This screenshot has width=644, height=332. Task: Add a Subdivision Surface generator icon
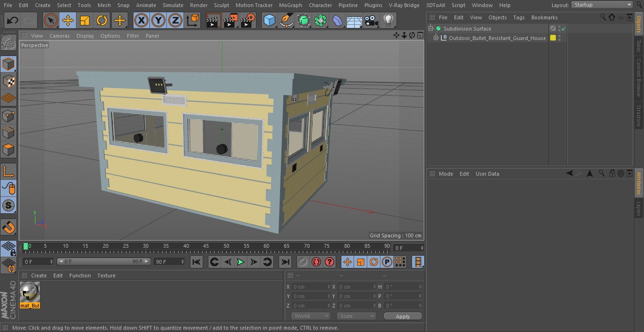point(304,20)
